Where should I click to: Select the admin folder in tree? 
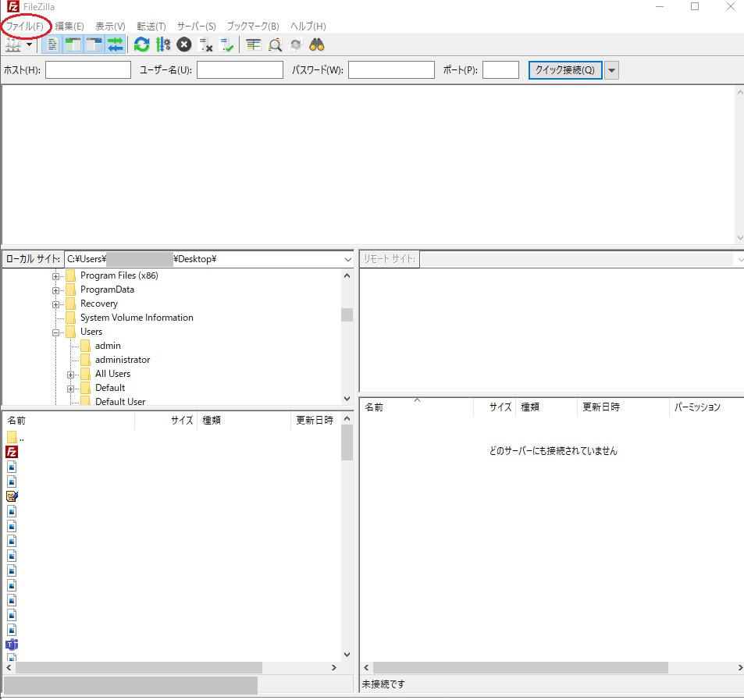click(x=108, y=346)
